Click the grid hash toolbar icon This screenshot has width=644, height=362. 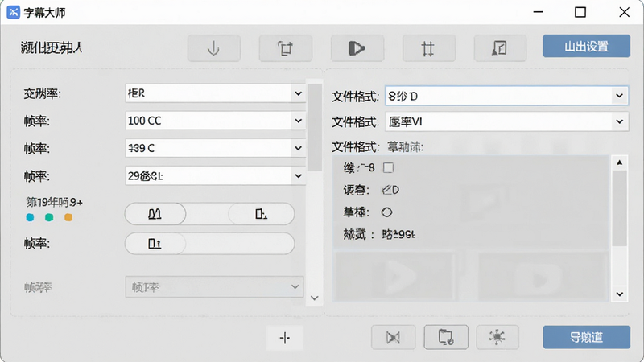(428, 48)
